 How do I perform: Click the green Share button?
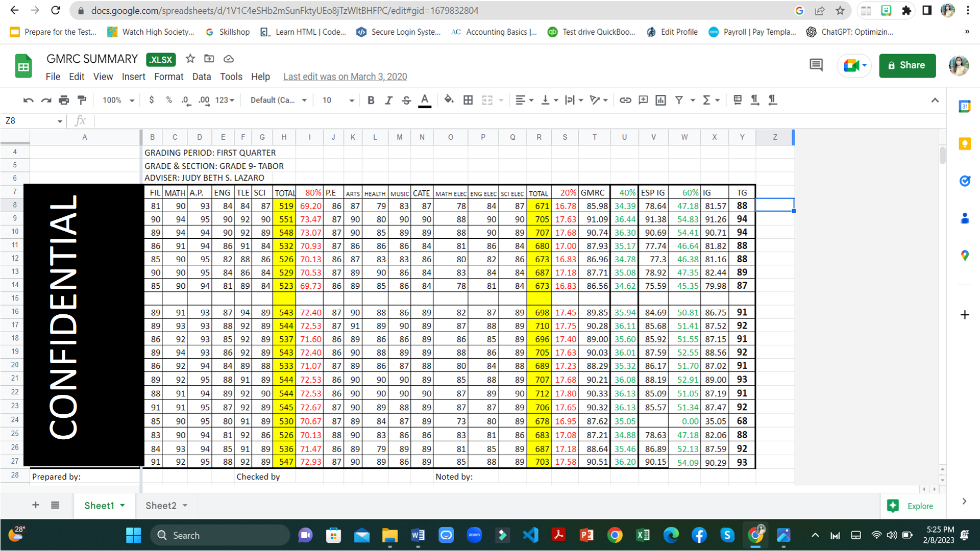click(x=907, y=65)
